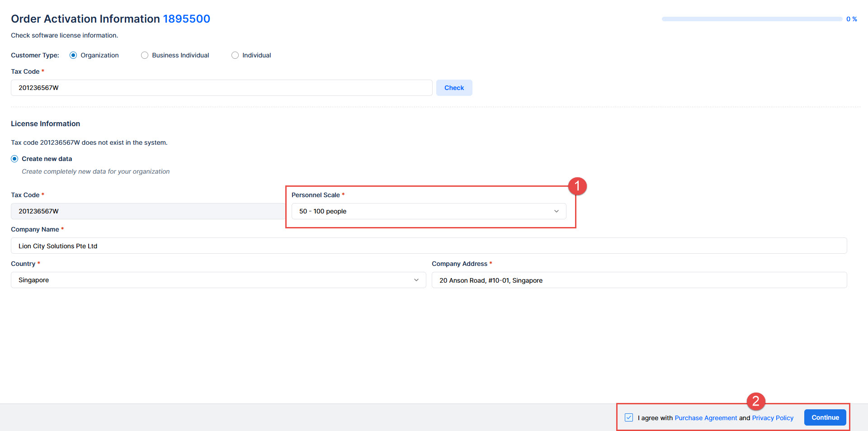Select the Create new data option
This screenshot has width=868, height=431.
[x=15, y=159]
